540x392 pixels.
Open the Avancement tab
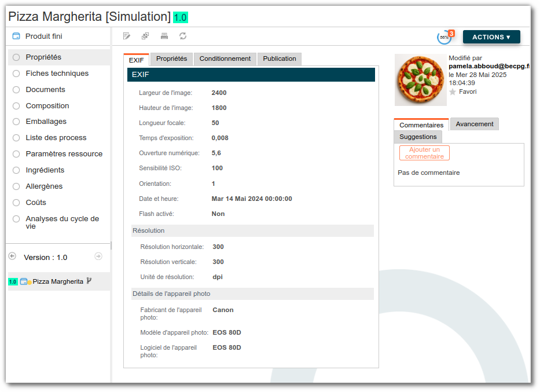(474, 124)
